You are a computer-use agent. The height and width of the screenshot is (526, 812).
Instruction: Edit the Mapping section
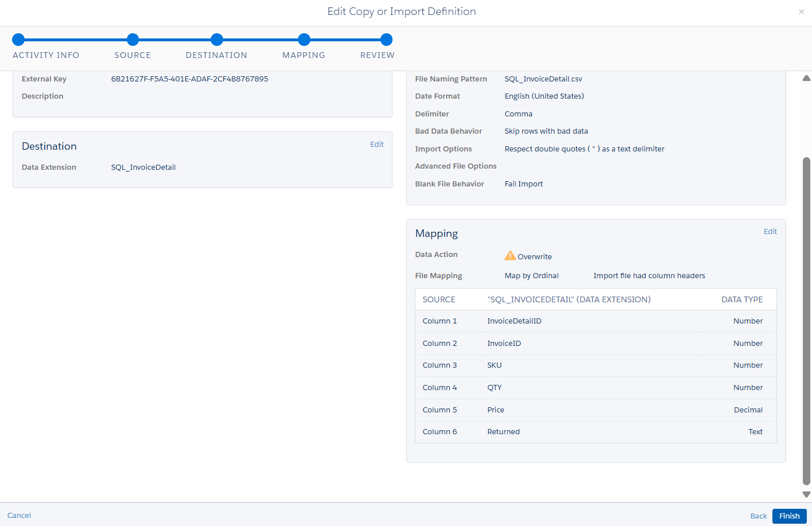pyautogui.click(x=770, y=232)
